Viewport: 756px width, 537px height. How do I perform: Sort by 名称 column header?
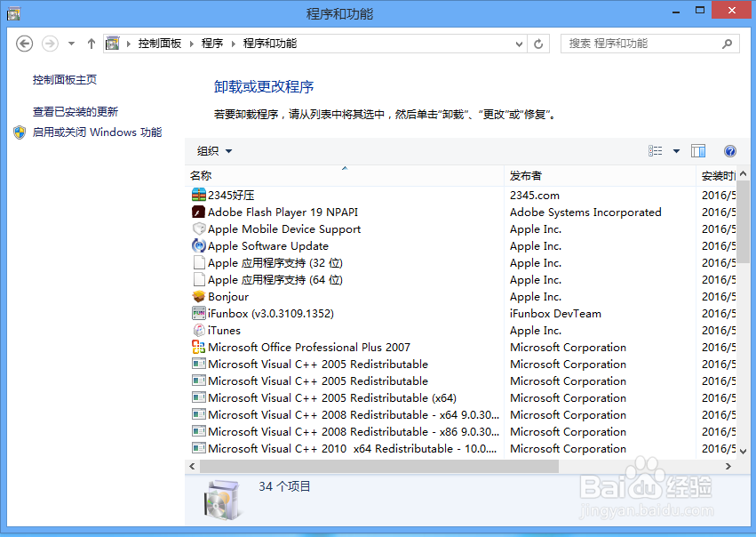345,176
